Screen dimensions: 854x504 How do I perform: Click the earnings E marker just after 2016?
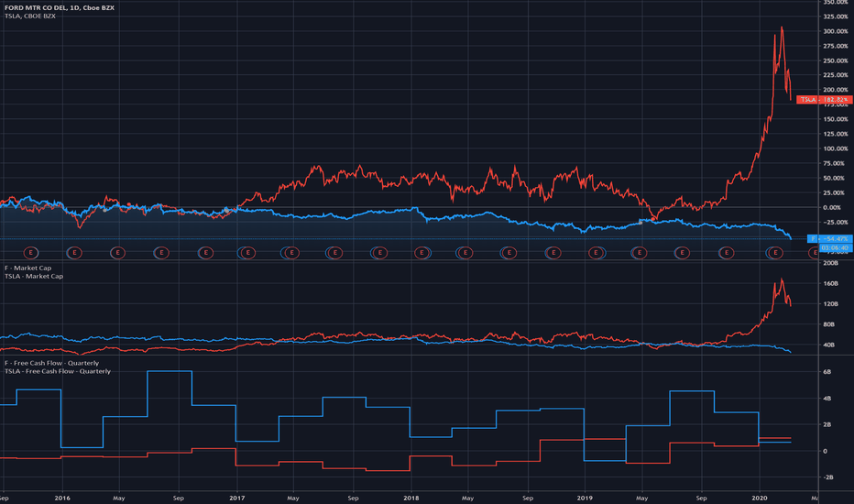pyautogui.click(x=74, y=253)
